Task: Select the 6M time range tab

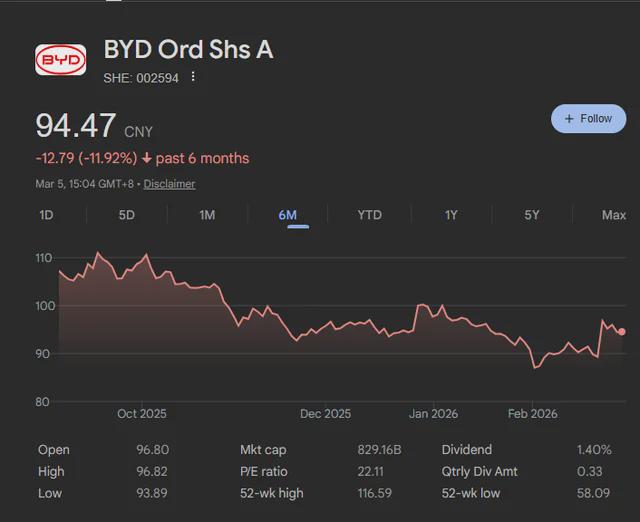Action: pos(288,215)
